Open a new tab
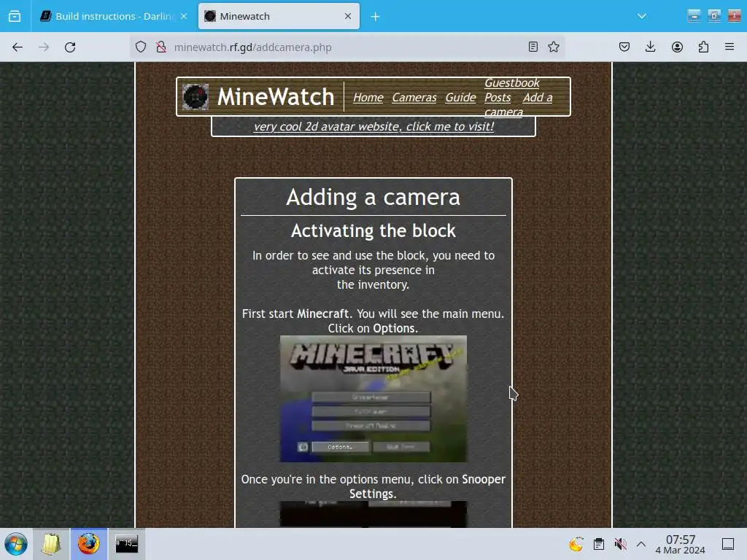 click(376, 17)
